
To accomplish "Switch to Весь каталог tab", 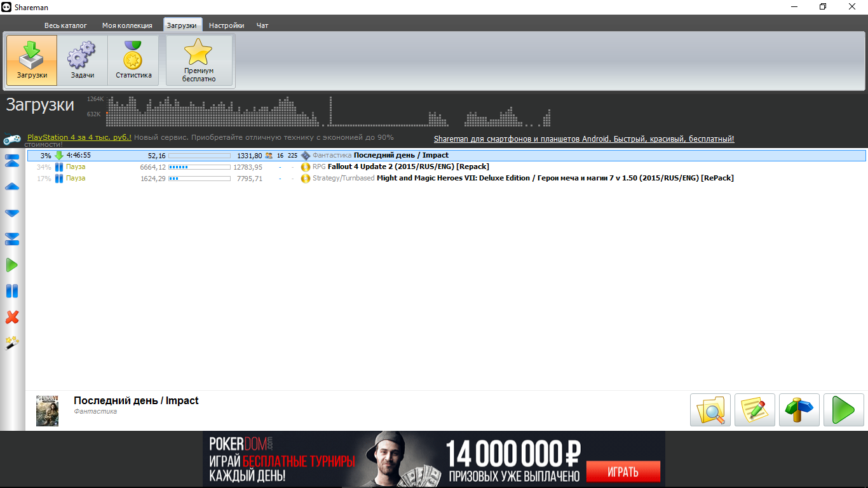I will [65, 25].
